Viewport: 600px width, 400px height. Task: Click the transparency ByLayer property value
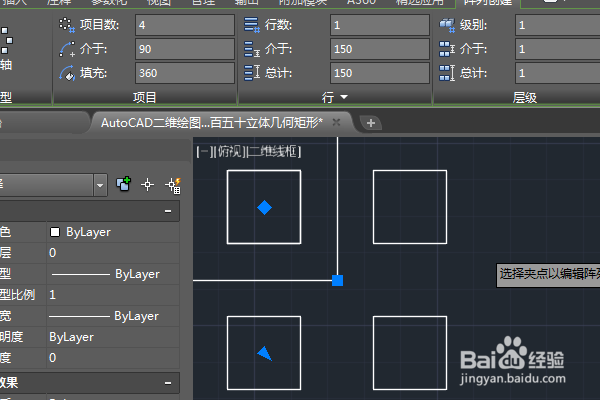113,337
